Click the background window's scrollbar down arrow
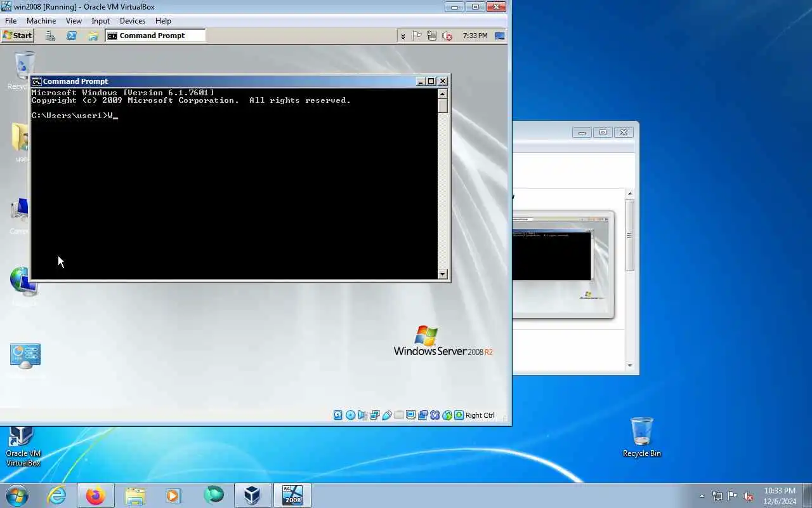812x508 pixels. tap(630, 365)
